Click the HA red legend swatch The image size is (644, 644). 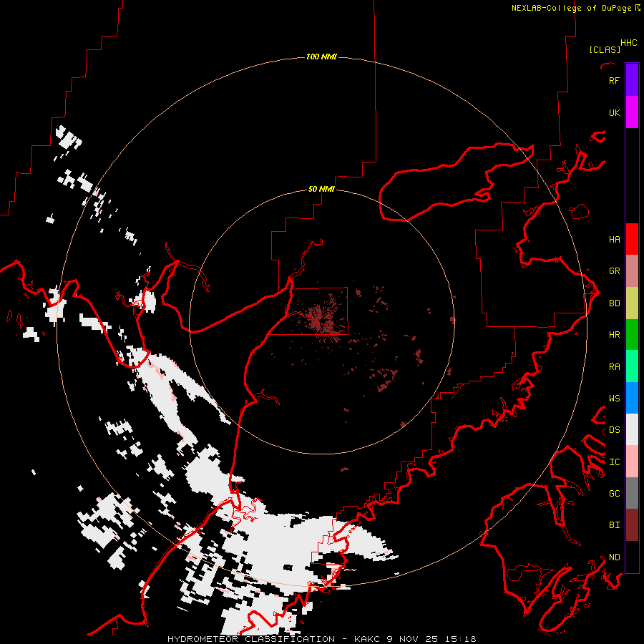632,239
